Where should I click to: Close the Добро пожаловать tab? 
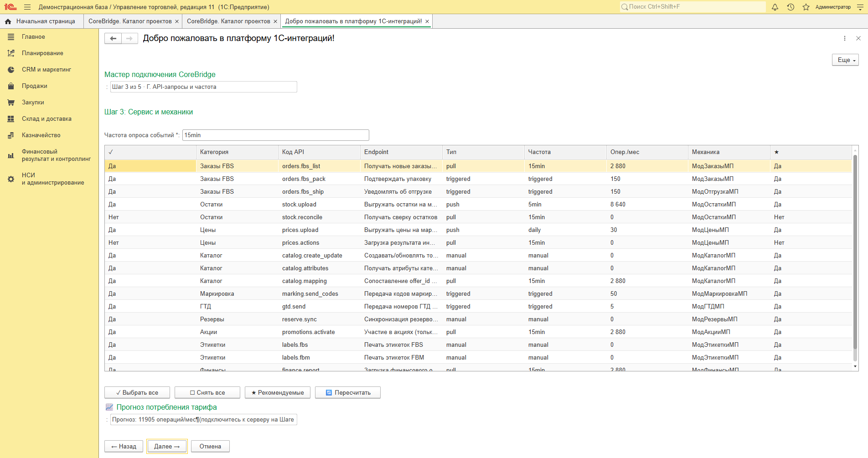(427, 21)
